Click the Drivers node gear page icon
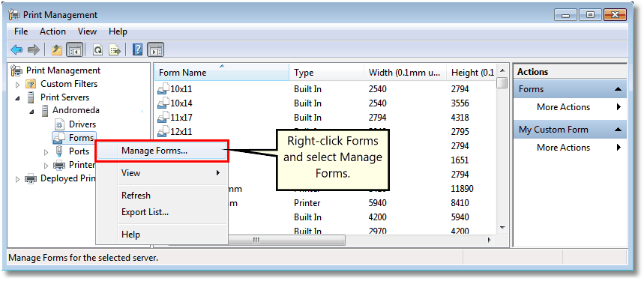The image size is (644, 281). [60, 124]
